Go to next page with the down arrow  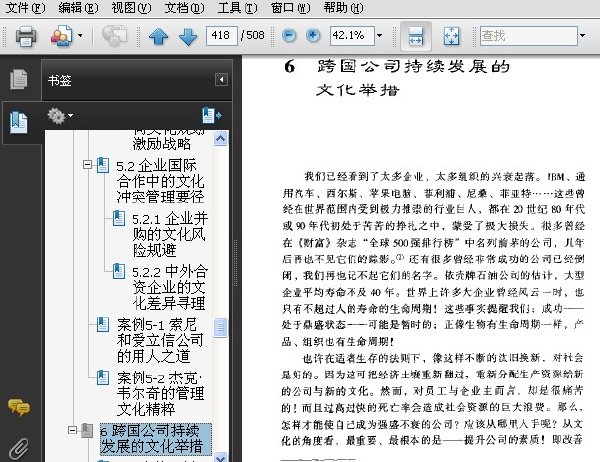coord(188,37)
